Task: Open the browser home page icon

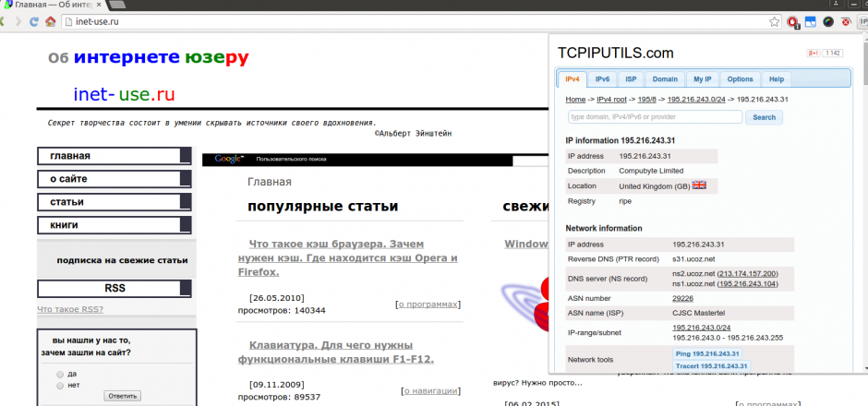Action: point(51,21)
